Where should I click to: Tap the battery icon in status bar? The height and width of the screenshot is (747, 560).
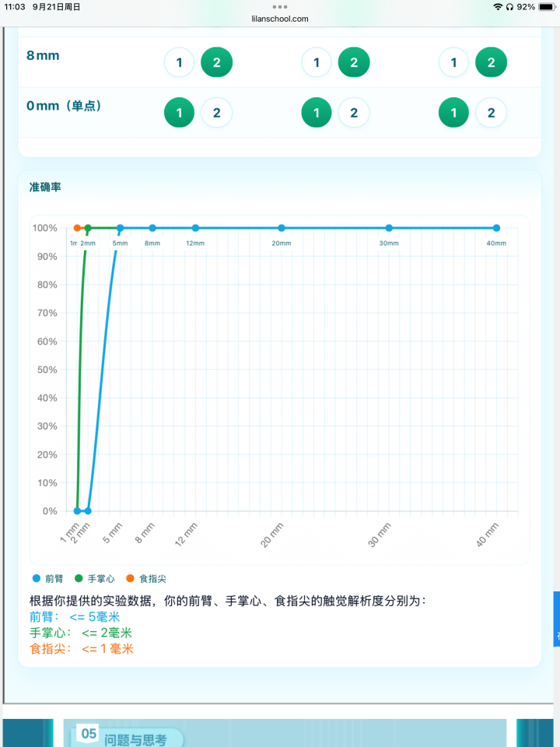(x=546, y=7)
